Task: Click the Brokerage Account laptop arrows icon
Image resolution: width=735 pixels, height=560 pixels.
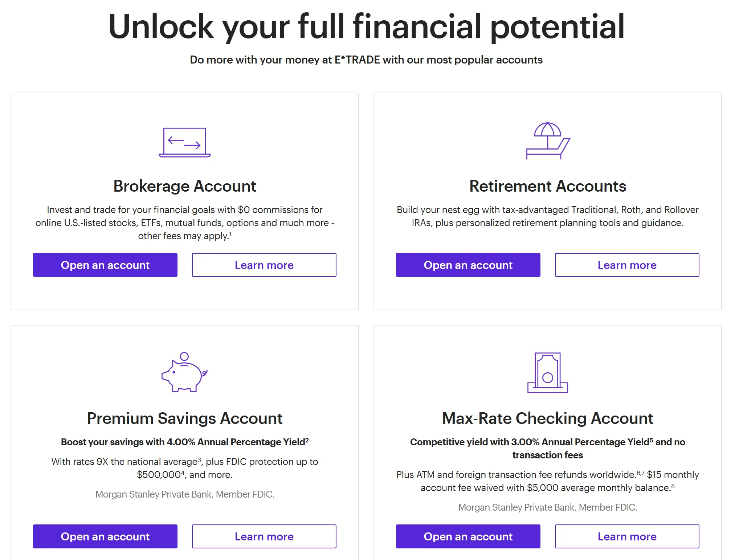Action: click(185, 142)
